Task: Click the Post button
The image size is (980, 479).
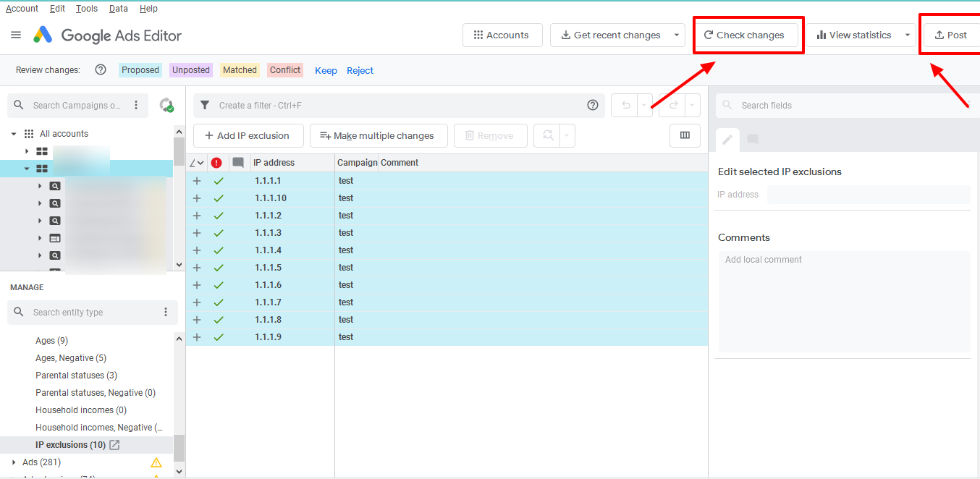Action: 952,35
